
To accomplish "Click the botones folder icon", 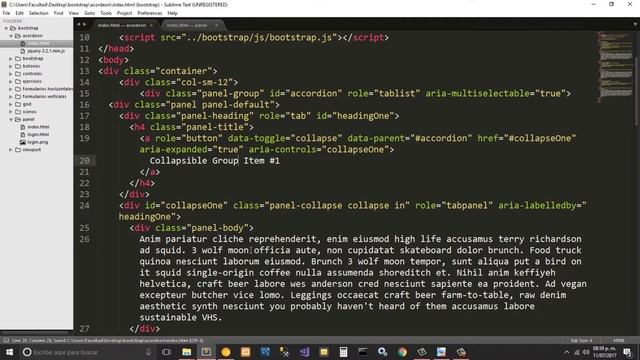I will point(18,66).
